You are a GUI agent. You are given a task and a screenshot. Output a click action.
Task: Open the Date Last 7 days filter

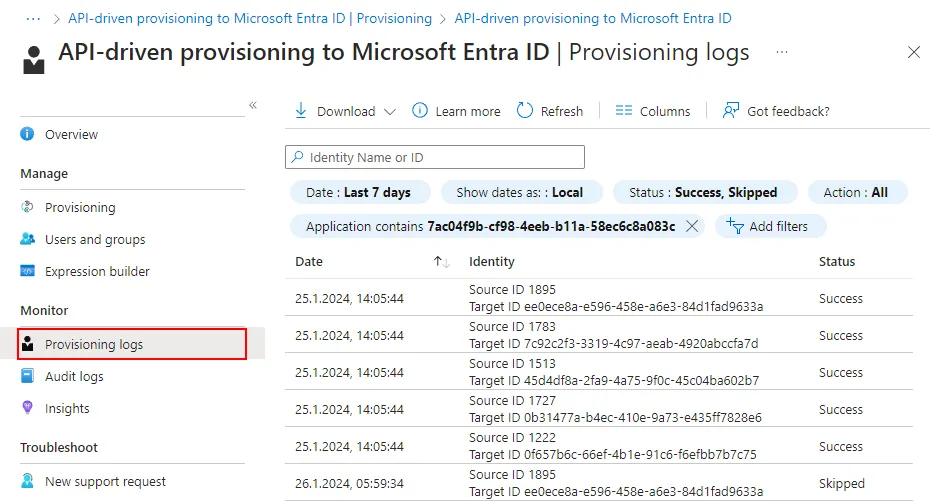pos(358,192)
